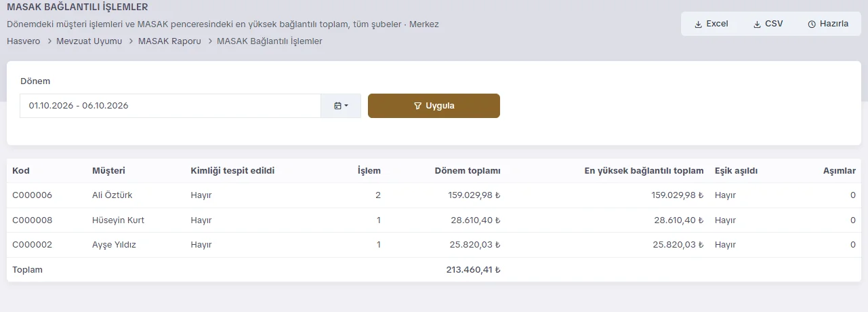Sort by Kod column header
The width and height of the screenshot is (868, 312).
point(21,171)
